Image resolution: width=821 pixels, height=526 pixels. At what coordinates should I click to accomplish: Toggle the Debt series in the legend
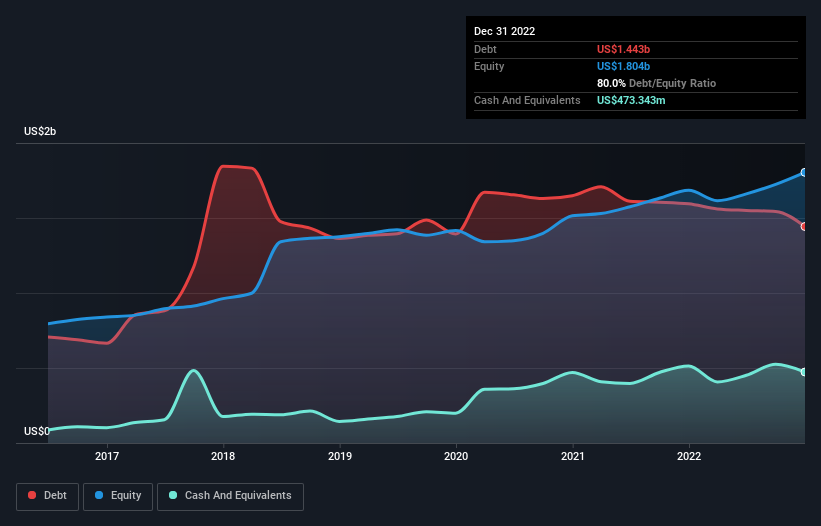(x=46, y=495)
